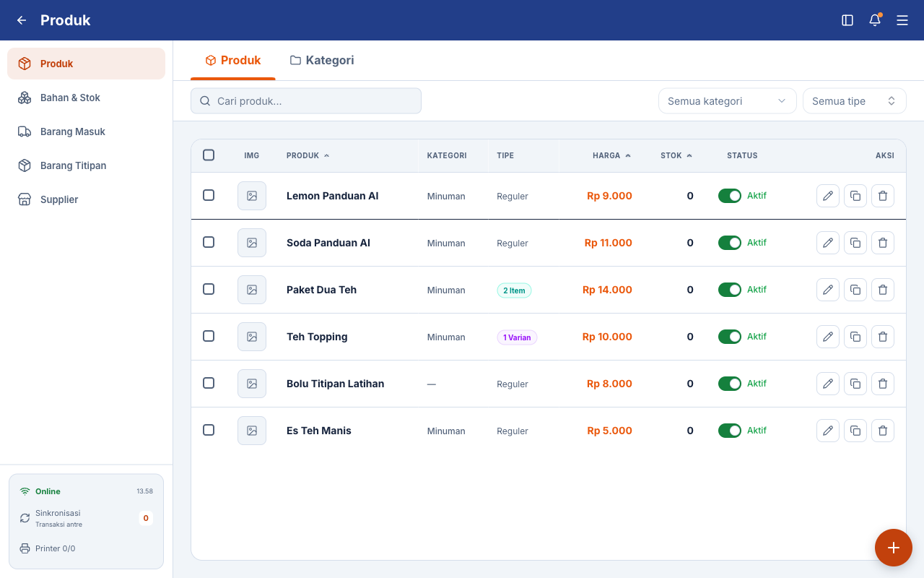The image size is (924, 578).
Task: Click image placeholder for Teh Topping
Action: click(252, 337)
